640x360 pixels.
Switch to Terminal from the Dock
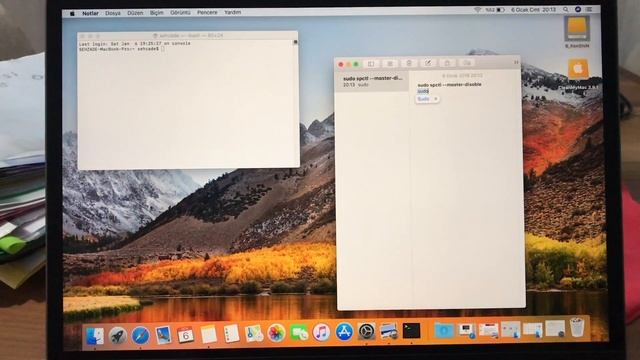coord(411,331)
